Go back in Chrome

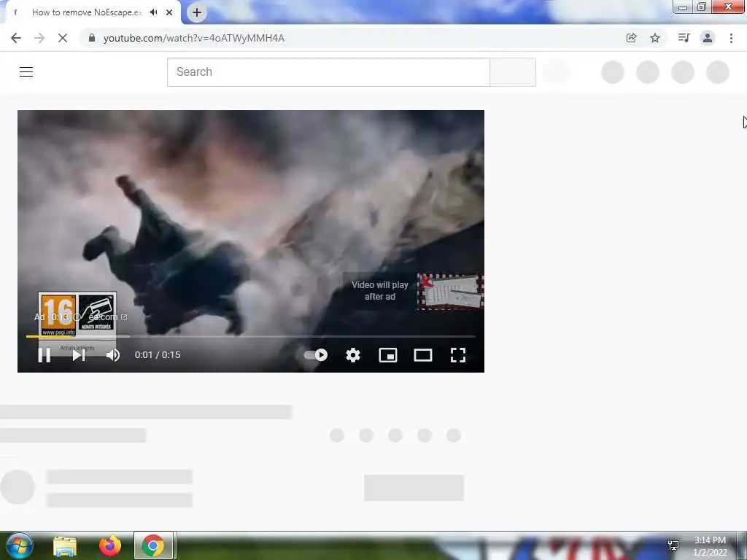(16, 38)
